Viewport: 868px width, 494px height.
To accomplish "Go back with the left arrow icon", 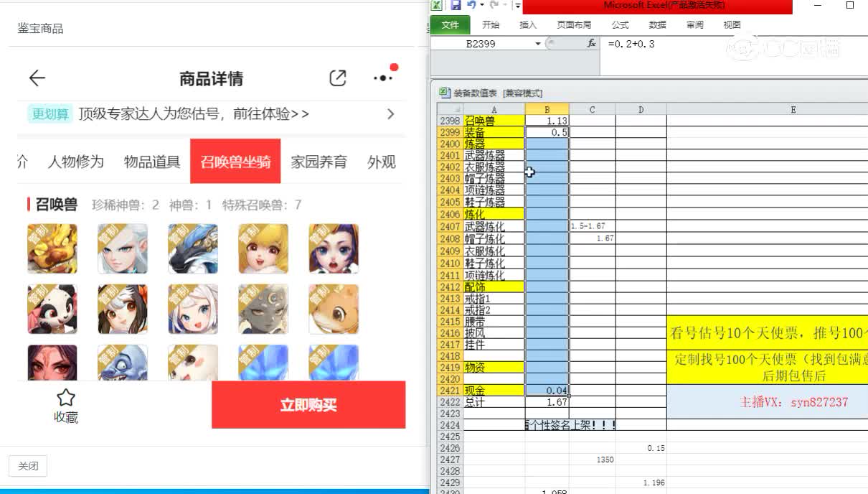I will pyautogui.click(x=37, y=78).
